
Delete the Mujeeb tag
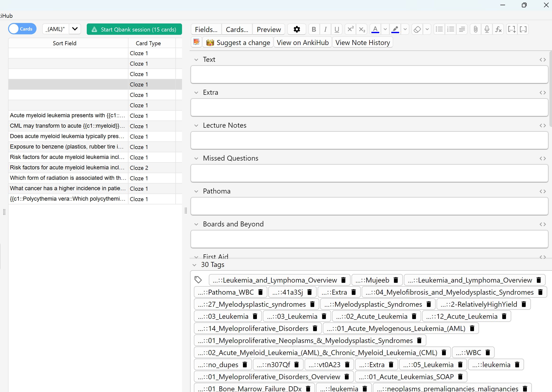[396, 280]
